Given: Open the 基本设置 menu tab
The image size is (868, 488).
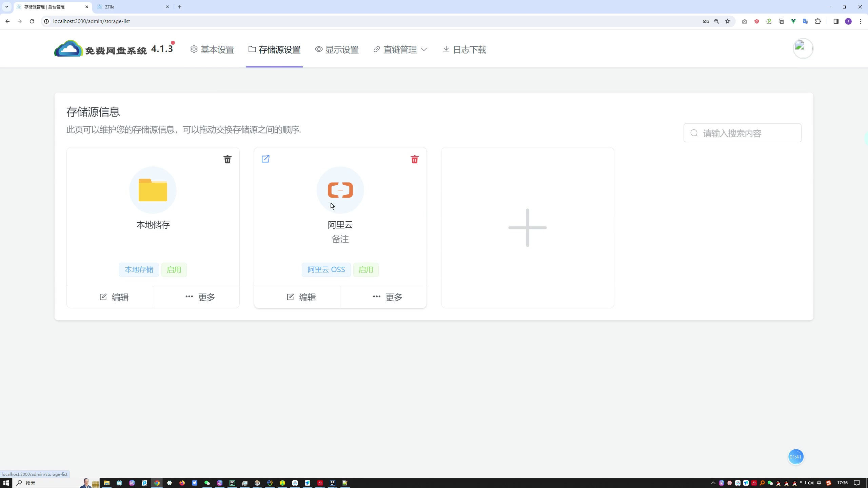Looking at the screenshot, I should (x=212, y=49).
